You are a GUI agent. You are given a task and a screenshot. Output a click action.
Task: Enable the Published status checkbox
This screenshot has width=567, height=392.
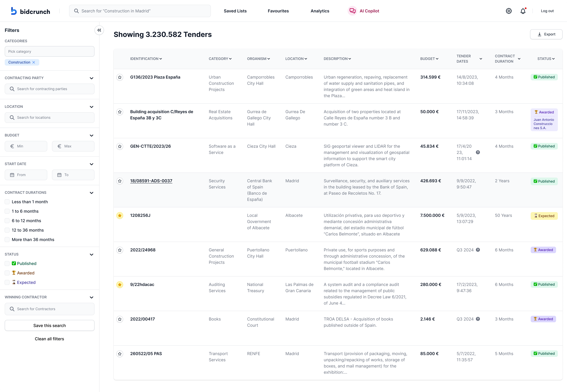[x=7, y=263]
